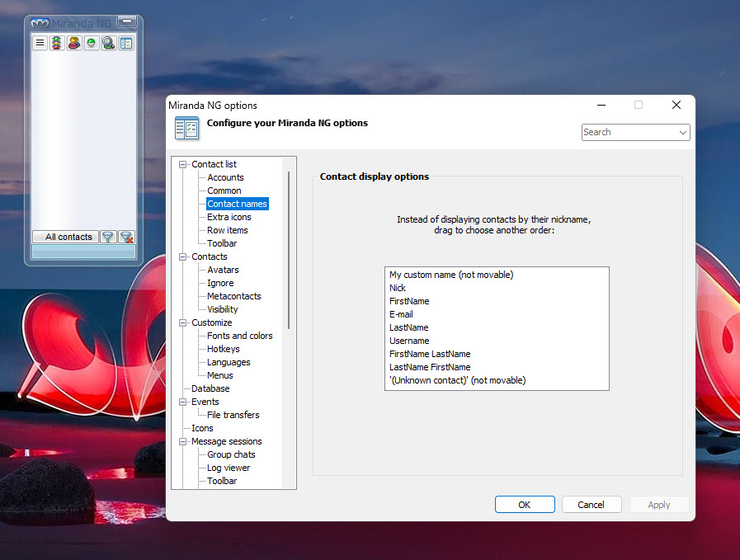Select Accounts in the options tree
The height and width of the screenshot is (560, 740).
[x=225, y=177]
